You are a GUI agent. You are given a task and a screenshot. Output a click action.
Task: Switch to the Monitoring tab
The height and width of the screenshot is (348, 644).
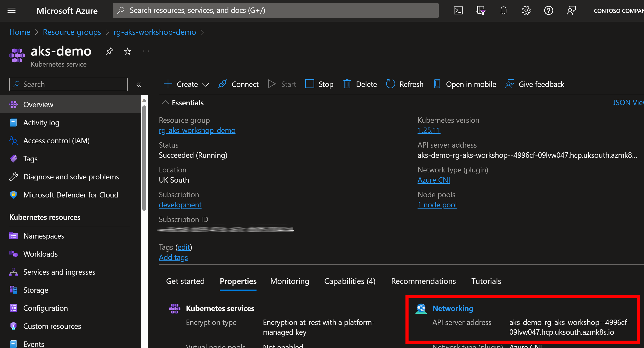[289, 281]
